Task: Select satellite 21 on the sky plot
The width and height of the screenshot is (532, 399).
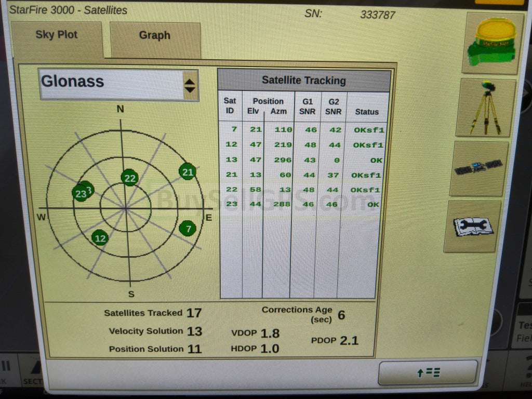Action: 188,172
